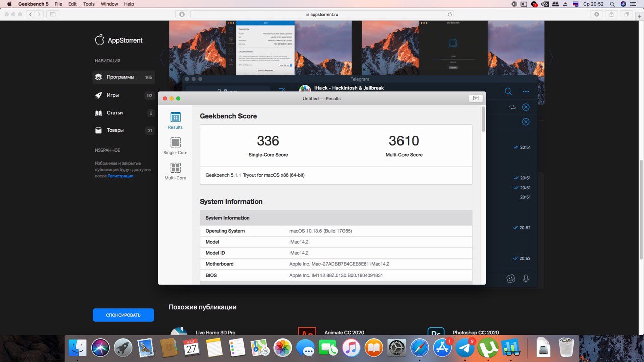Image resolution: width=644 pixels, height=362 pixels.
Task: Click the Spotlight search icon in menu bar
Action: pos(612,4)
